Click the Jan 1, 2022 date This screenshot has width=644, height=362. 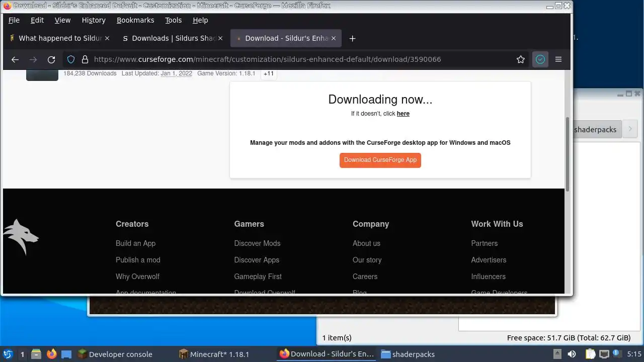tap(176, 73)
